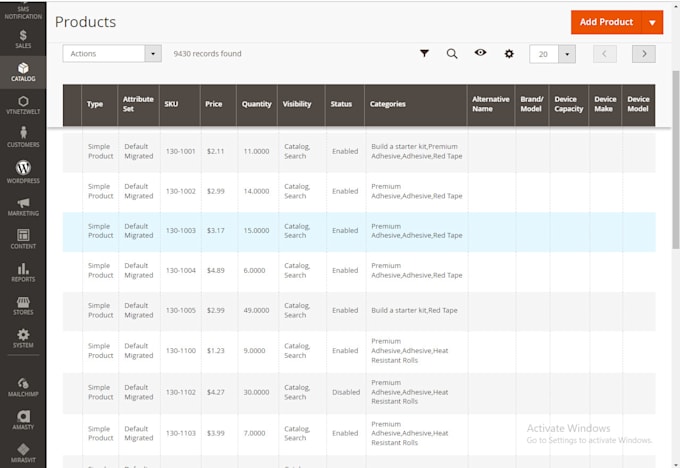
Task: Click the Add Product button
Action: (x=606, y=22)
